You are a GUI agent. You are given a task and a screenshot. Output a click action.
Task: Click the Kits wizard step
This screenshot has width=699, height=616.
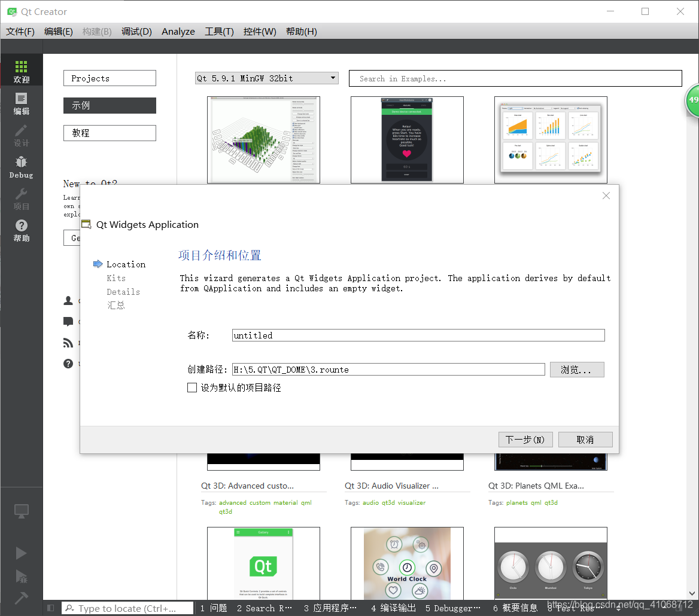pyautogui.click(x=116, y=278)
